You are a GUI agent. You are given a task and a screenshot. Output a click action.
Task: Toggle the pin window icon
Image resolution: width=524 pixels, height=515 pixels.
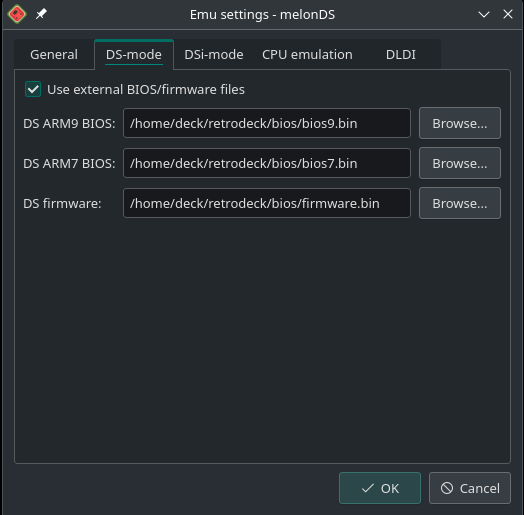coord(41,14)
